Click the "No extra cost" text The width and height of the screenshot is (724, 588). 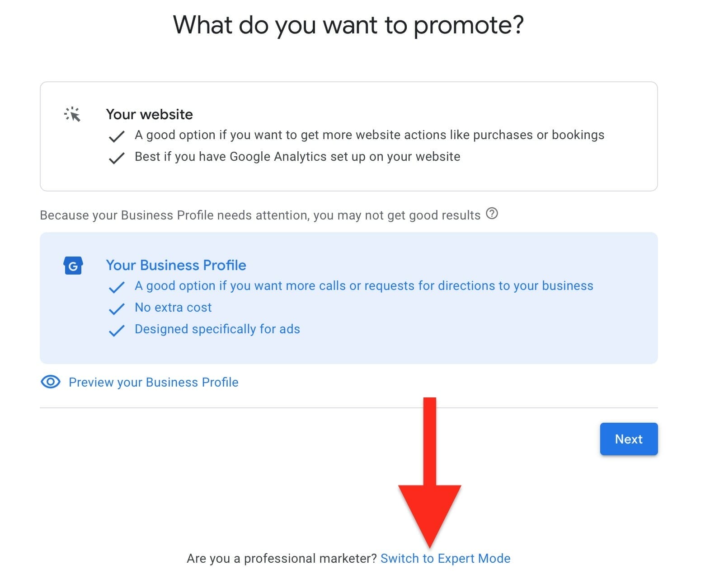point(173,308)
